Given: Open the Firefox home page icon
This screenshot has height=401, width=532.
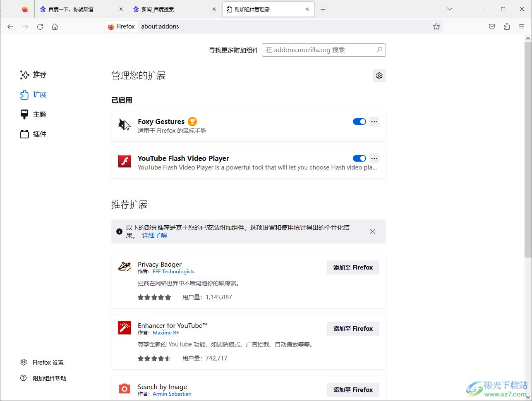Looking at the screenshot, I should point(55,26).
